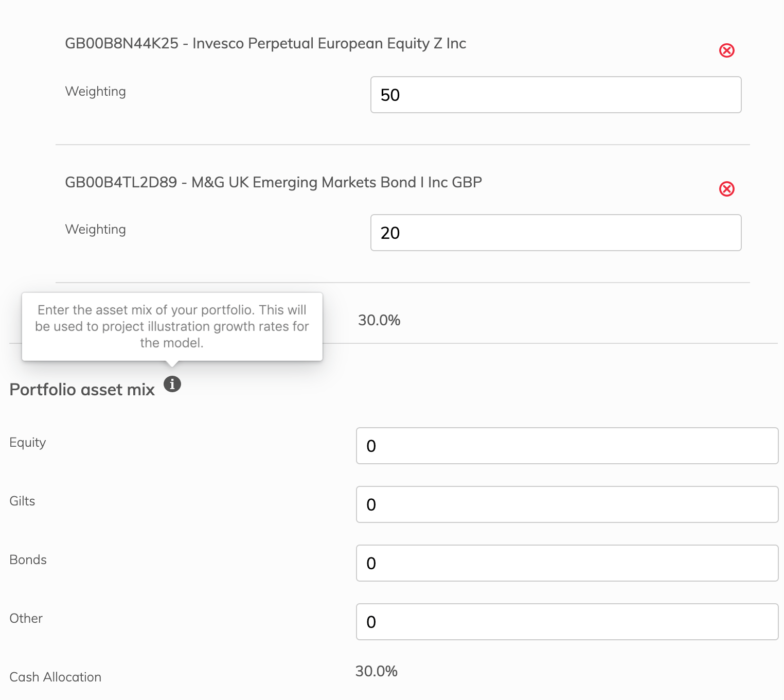The height and width of the screenshot is (700, 784).
Task: Select the Other allocation input field
Action: [567, 622]
